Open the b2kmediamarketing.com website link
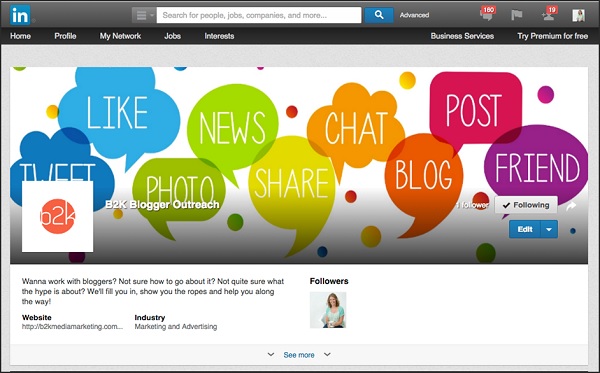This screenshot has width=600, height=373. point(72,327)
